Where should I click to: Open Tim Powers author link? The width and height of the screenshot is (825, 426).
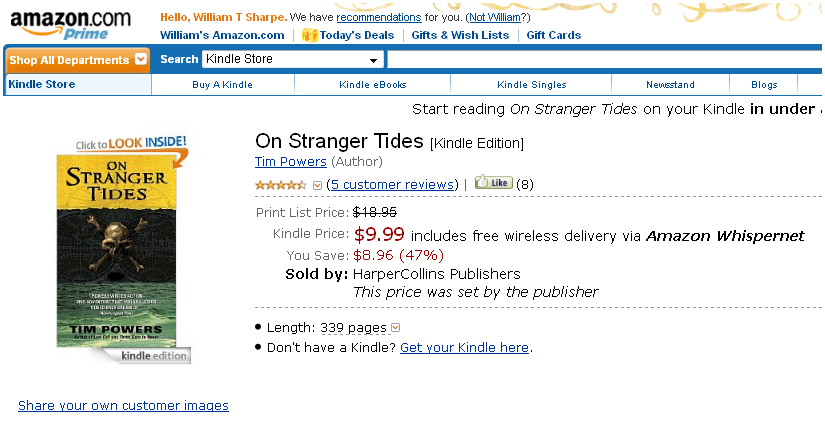(291, 162)
